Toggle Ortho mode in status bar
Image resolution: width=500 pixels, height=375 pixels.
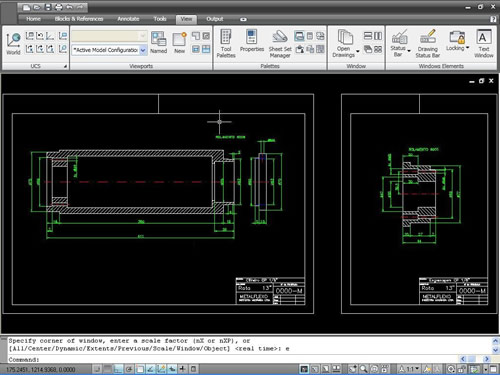(118, 369)
